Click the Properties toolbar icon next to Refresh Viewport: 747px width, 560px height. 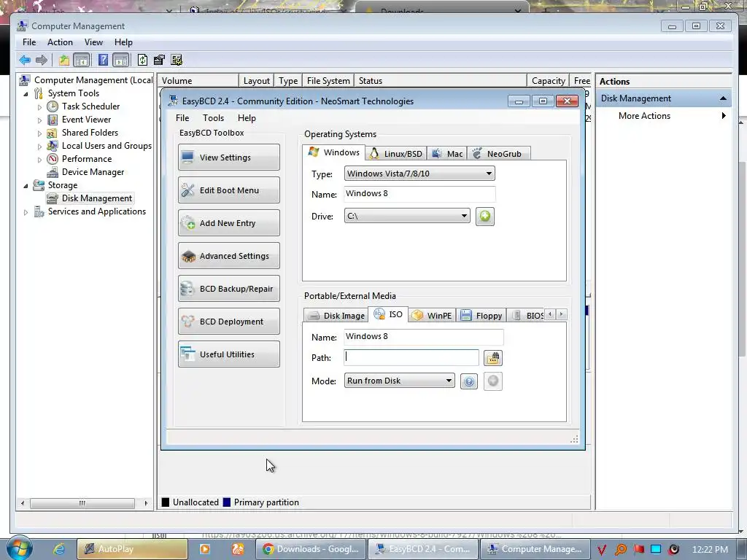click(x=159, y=60)
